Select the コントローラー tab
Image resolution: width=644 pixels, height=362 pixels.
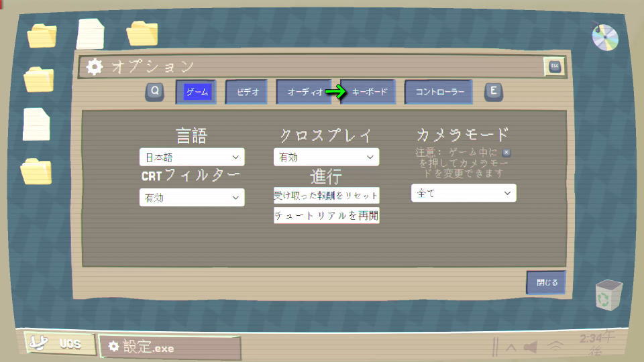click(x=438, y=92)
